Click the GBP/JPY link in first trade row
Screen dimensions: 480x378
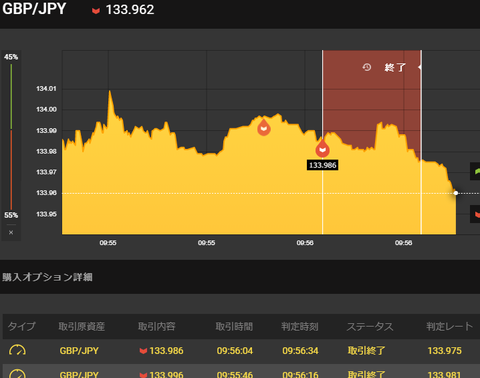pos(79,351)
